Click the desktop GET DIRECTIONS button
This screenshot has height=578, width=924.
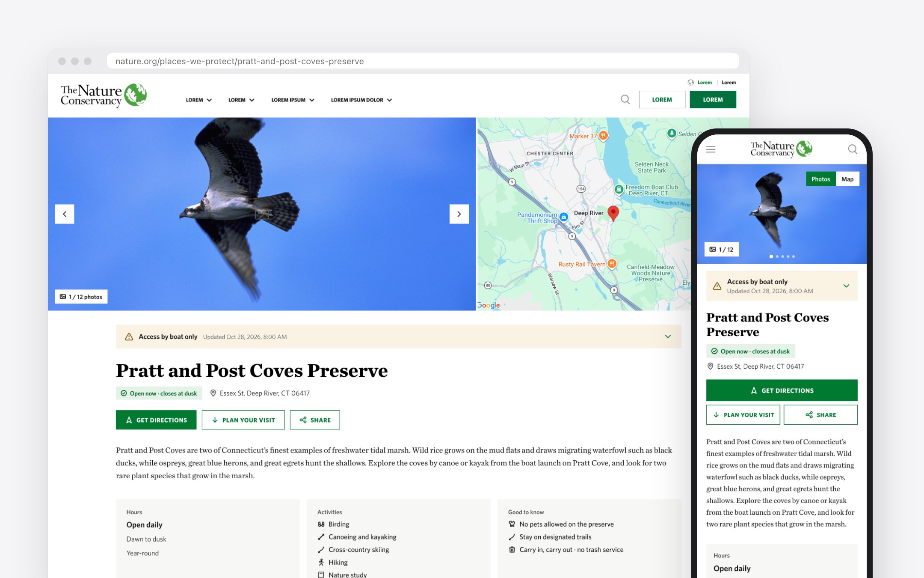(x=156, y=420)
